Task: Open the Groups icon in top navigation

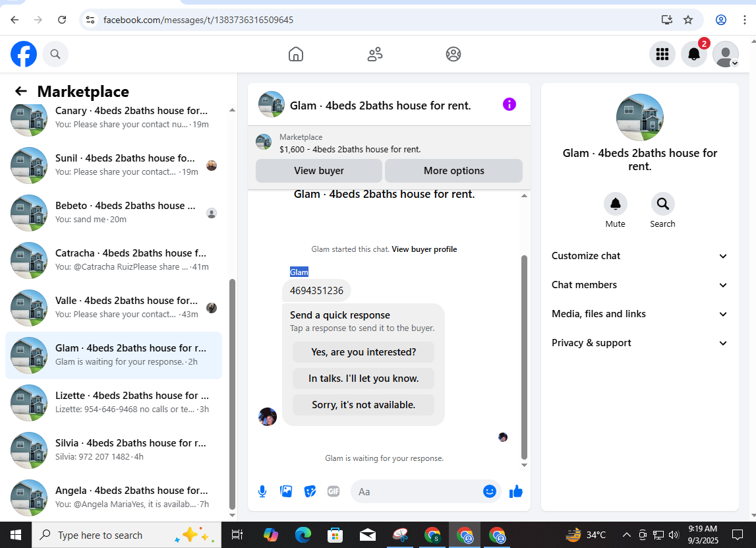Action: (x=453, y=54)
